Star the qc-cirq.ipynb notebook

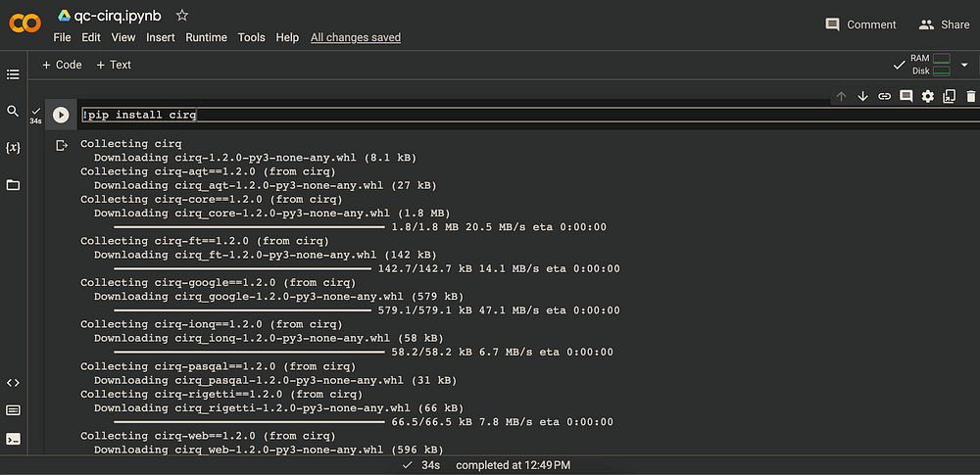tap(182, 16)
